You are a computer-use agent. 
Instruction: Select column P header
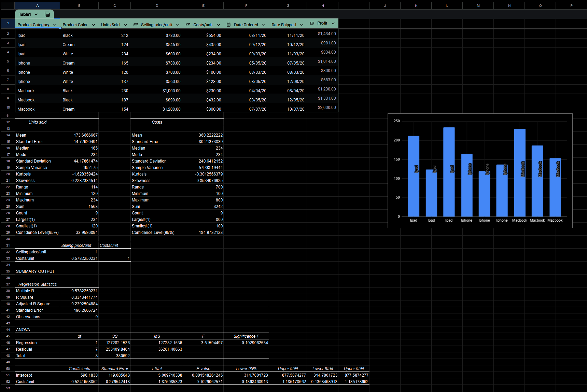pos(571,5)
